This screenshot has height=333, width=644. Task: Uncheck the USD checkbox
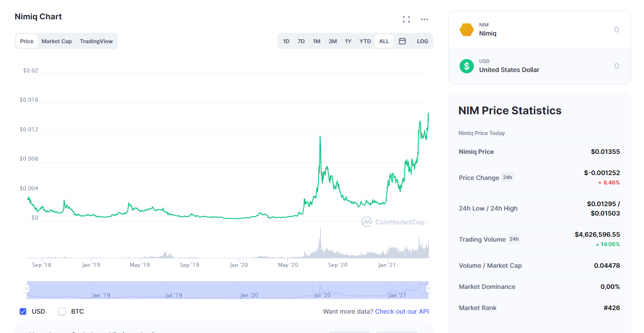click(23, 311)
